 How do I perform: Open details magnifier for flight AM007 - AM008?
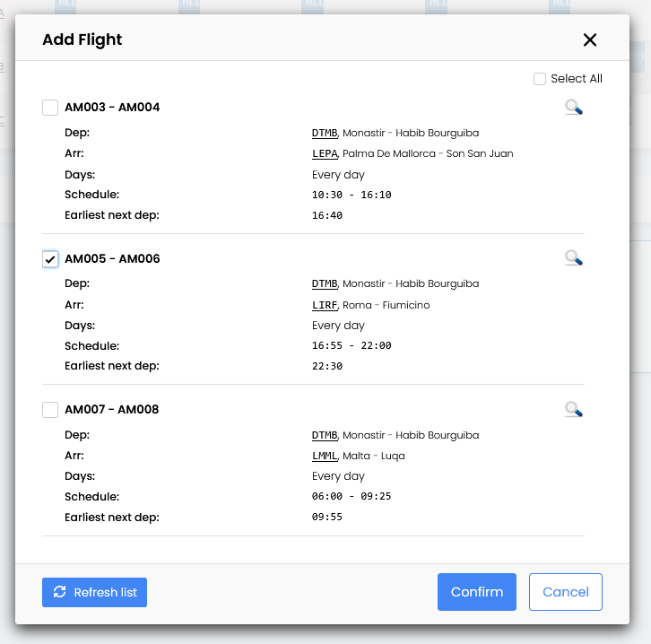tap(574, 410)
